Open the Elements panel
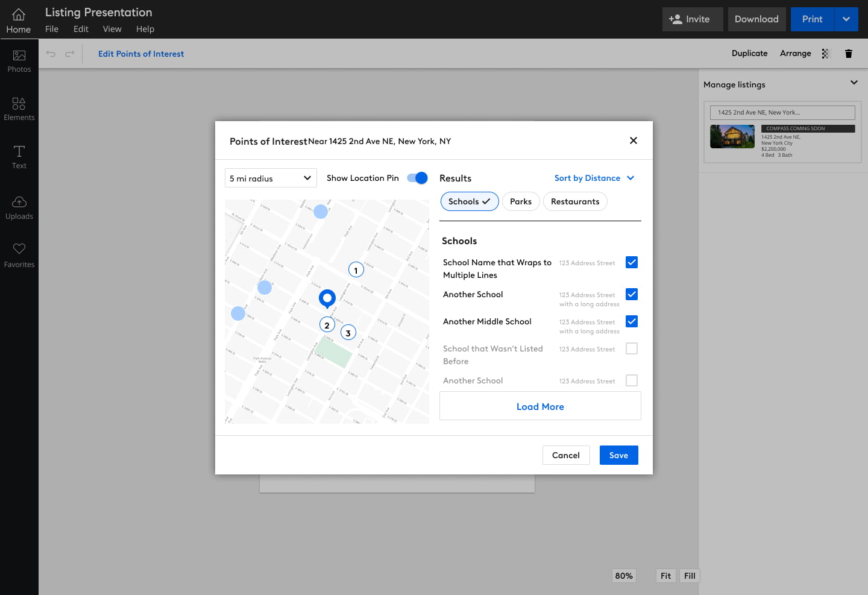 click(19, 109)
